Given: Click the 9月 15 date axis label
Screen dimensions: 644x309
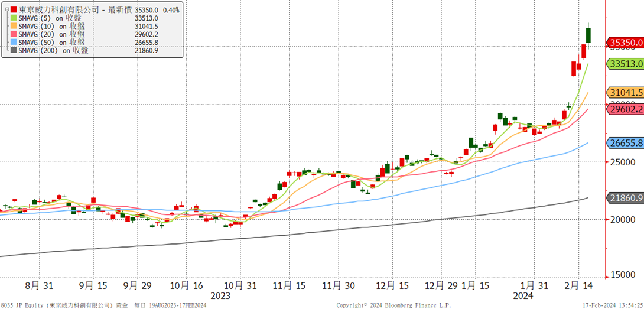Looking at the screenshot, I should 93,285.
